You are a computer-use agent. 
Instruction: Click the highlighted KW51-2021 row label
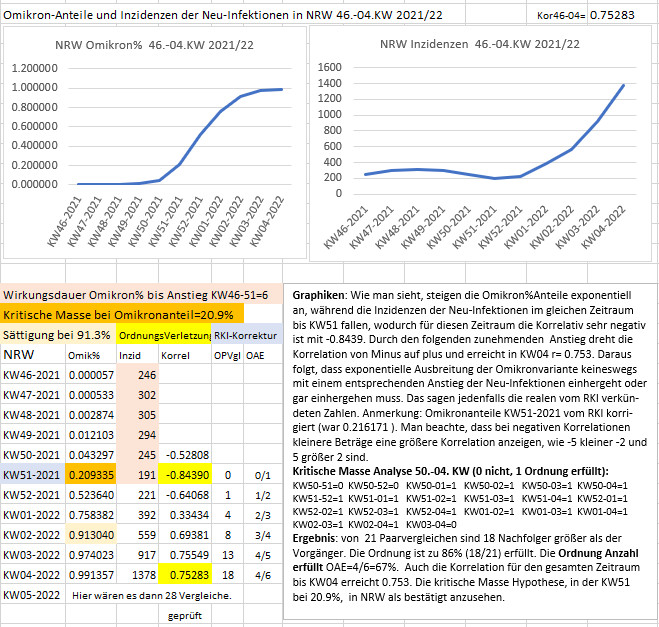(33, 475)
